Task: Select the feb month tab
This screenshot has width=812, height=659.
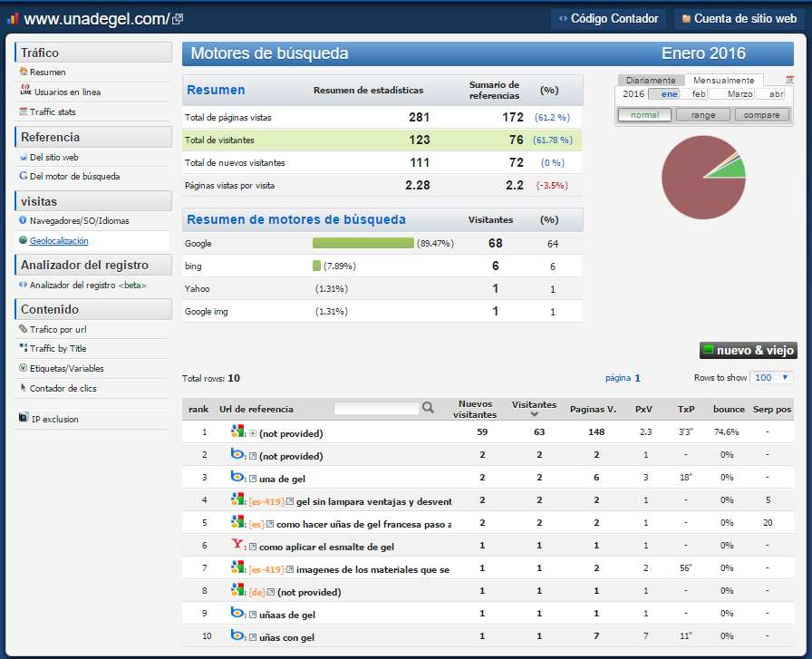Action: pyautogui.click(x=694, y=93)
